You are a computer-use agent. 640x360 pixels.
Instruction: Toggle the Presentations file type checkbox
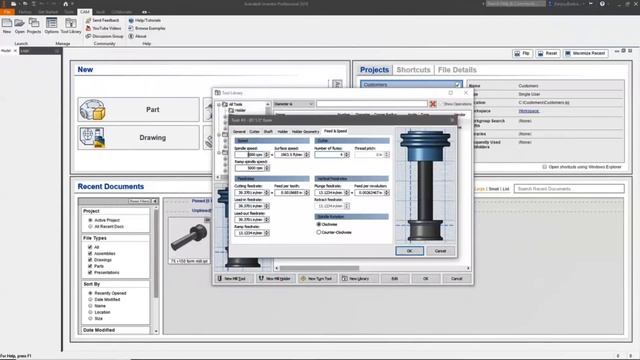(90, 272)
